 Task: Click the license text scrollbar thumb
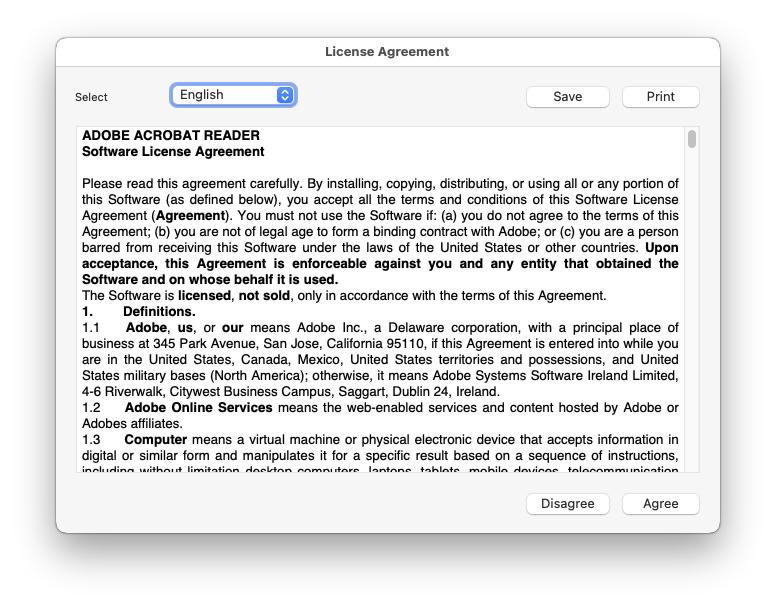(691, 139)
